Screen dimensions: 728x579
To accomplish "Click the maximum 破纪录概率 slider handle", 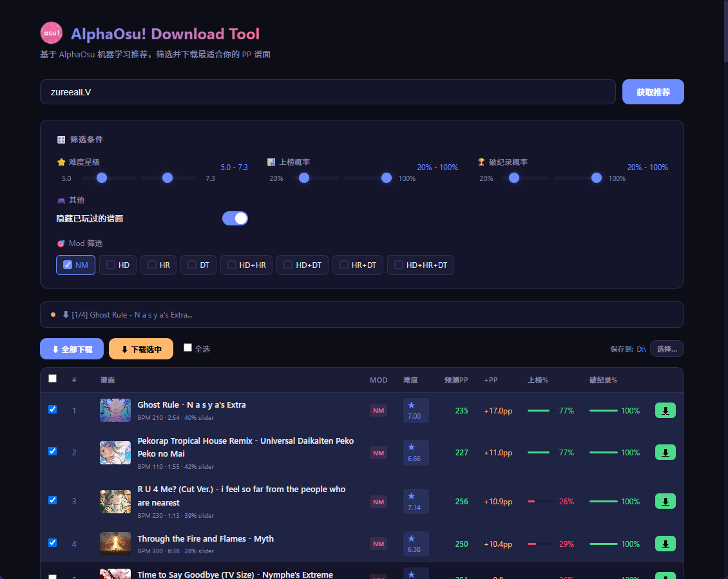I will [597, 178].
